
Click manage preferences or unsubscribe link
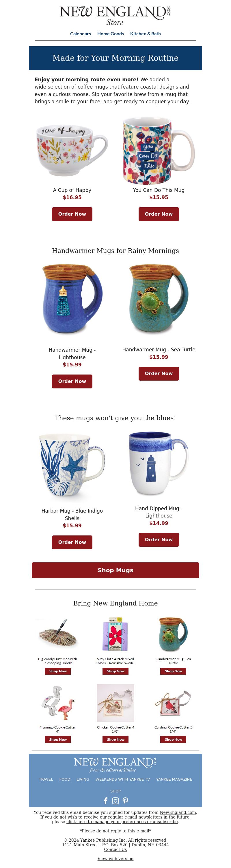click(122, 821)
